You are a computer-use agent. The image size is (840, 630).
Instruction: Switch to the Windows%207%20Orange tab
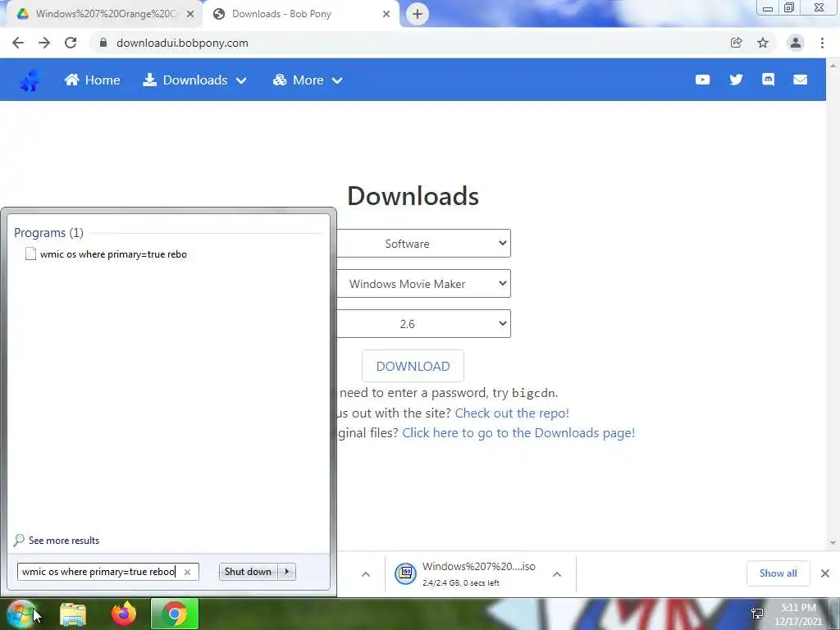tap(106, 14)
